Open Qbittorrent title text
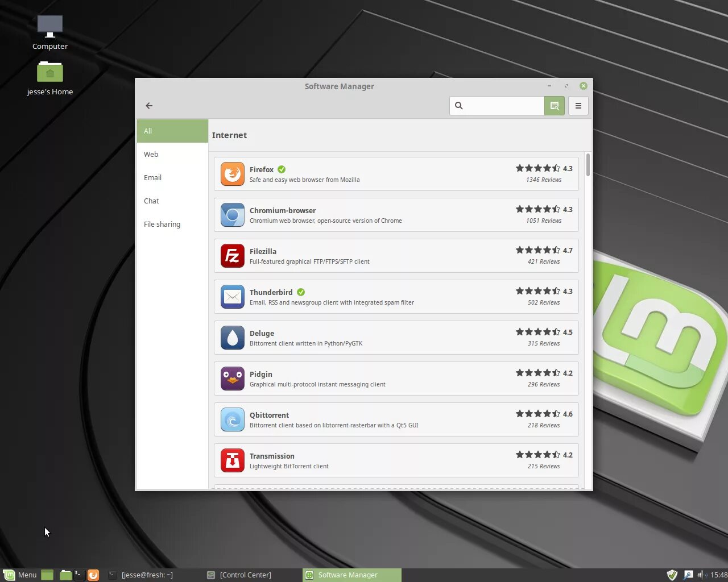Image resolution: width=728 pixels, height=582 pixels. [269, 415]
